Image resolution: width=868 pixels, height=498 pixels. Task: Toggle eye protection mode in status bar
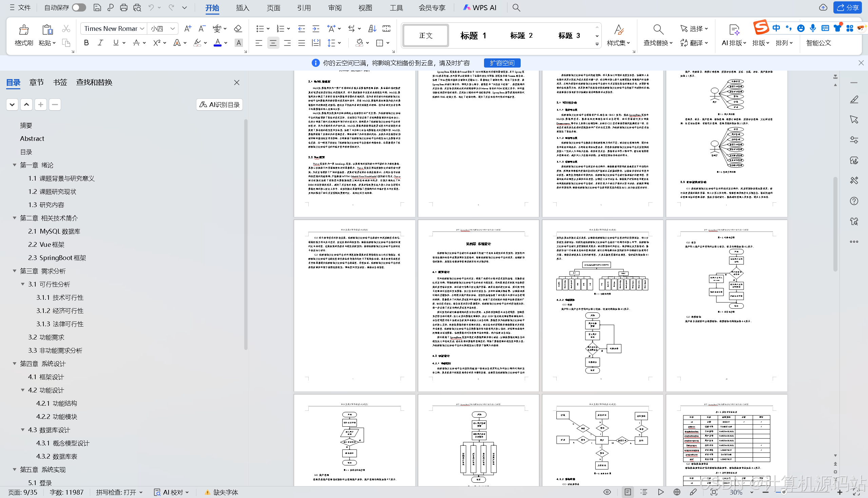point(607,492)
